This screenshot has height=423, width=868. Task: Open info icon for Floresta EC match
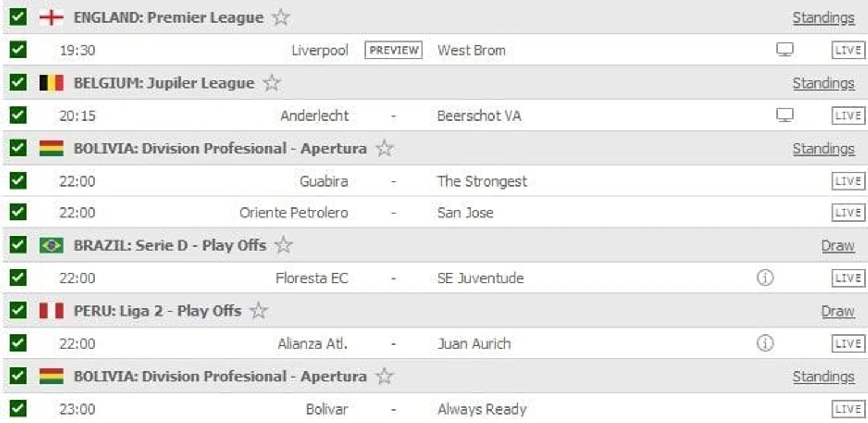click(x=765, y=277)
